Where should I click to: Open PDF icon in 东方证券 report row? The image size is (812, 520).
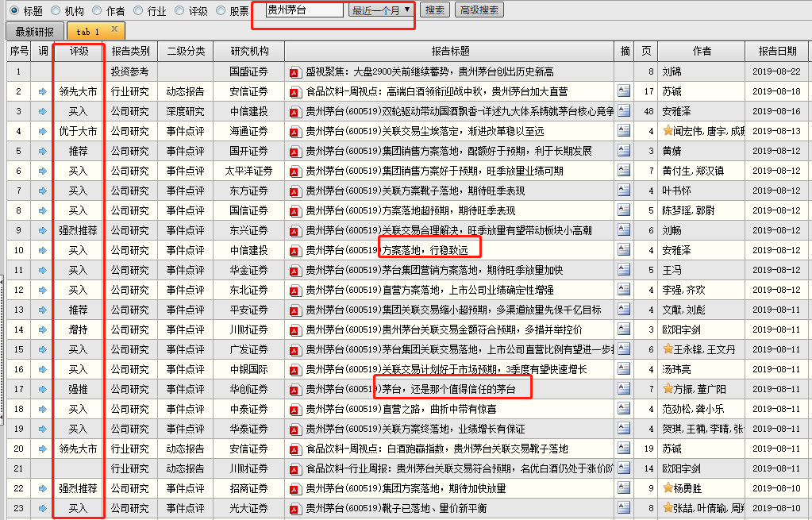point(295,191)
